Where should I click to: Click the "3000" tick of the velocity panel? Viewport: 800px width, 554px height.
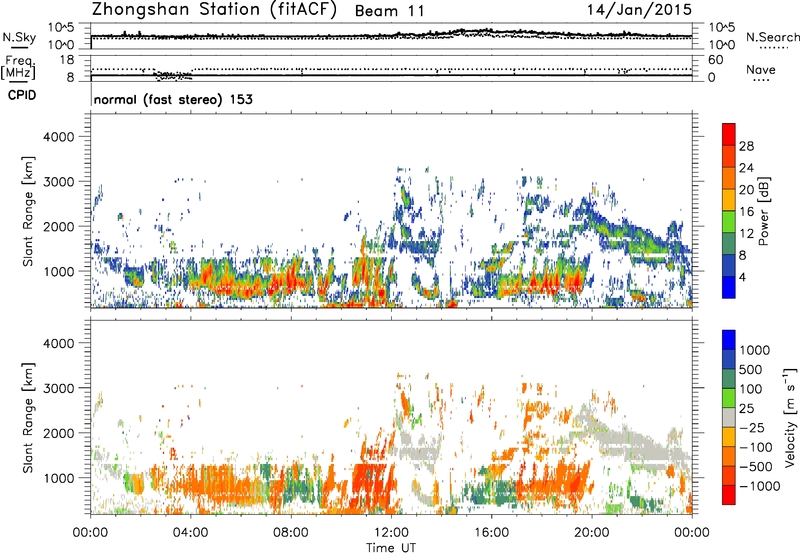coord(58,388)
